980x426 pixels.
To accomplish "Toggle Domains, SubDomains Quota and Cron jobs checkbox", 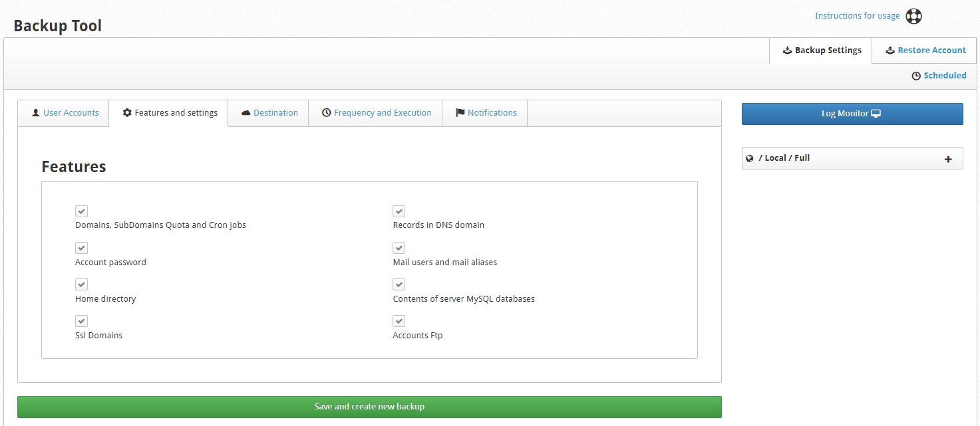I will tap(81, 211).
